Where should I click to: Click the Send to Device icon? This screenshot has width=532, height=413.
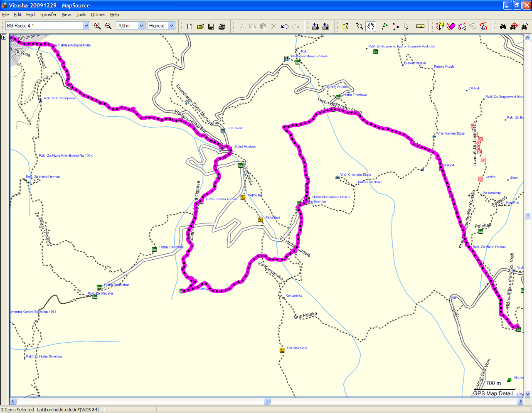pyautogui.click(x=315, y=26)
